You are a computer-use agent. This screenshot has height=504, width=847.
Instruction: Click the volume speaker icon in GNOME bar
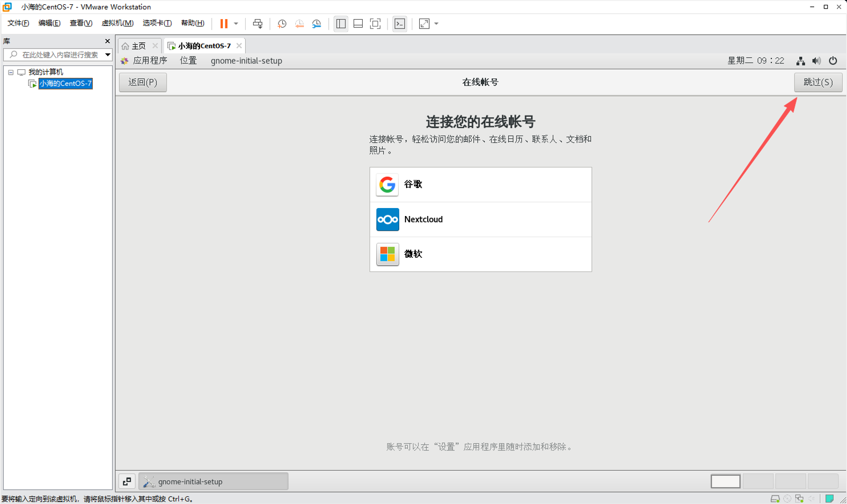pos(817,61)
